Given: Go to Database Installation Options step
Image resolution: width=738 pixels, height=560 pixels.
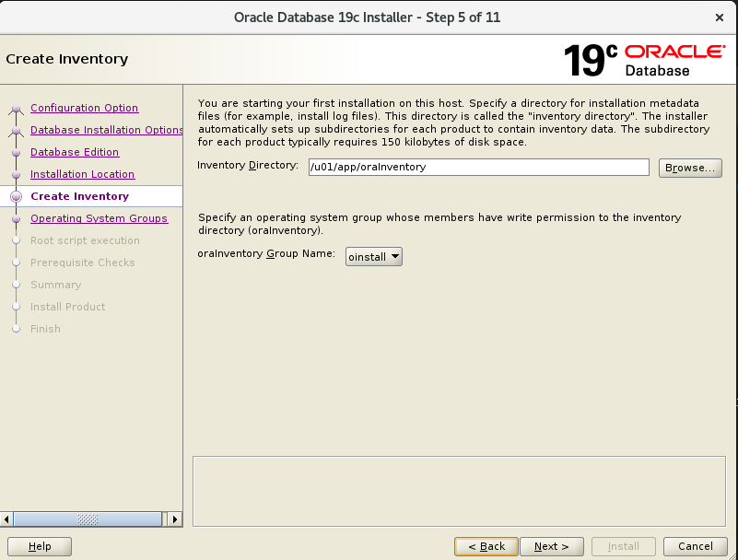Looking at the screenshot, I should coord(106,130).
